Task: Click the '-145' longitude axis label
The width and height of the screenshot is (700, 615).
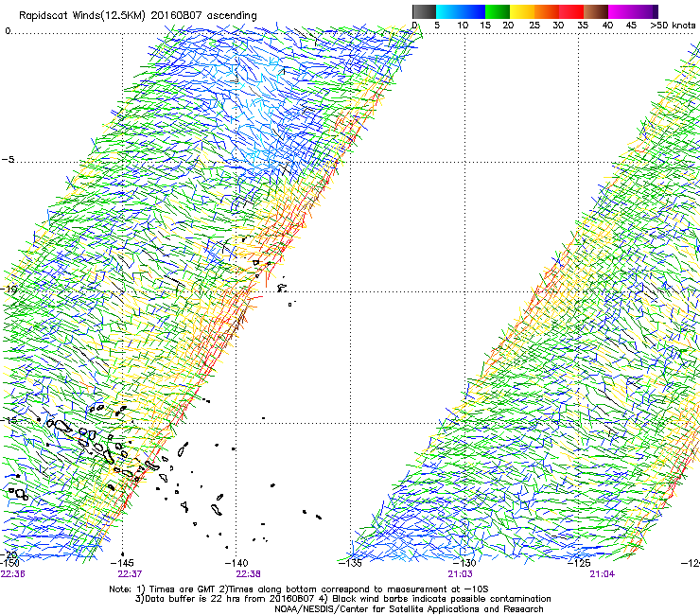Action: [122, 563]
